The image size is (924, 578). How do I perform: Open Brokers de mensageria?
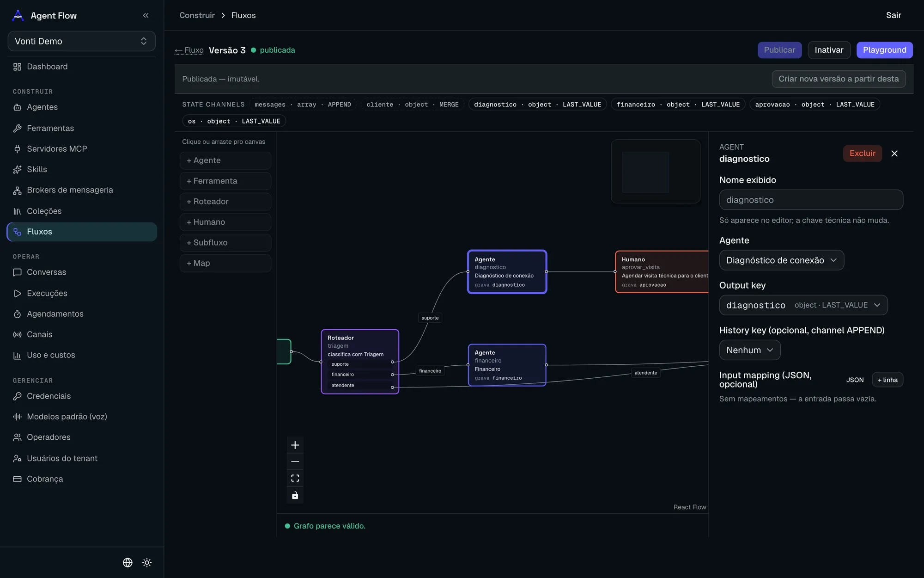point(82,190)
